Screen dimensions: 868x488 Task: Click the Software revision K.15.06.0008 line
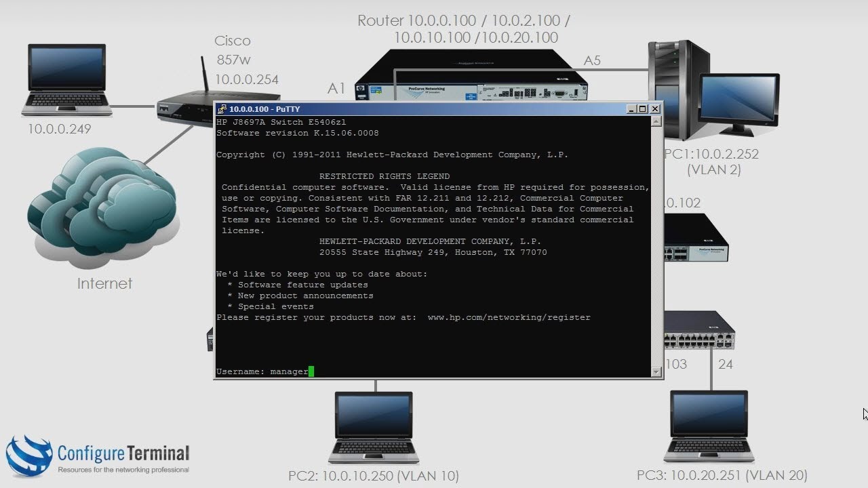[298, 133]
